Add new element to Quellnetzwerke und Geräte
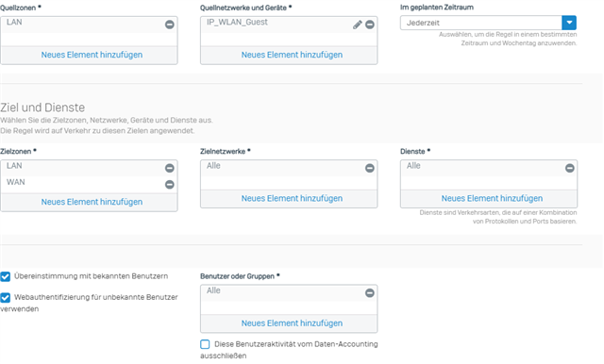Screen dimensions: 604x364 pyautogui.click(x=292, y=55)
